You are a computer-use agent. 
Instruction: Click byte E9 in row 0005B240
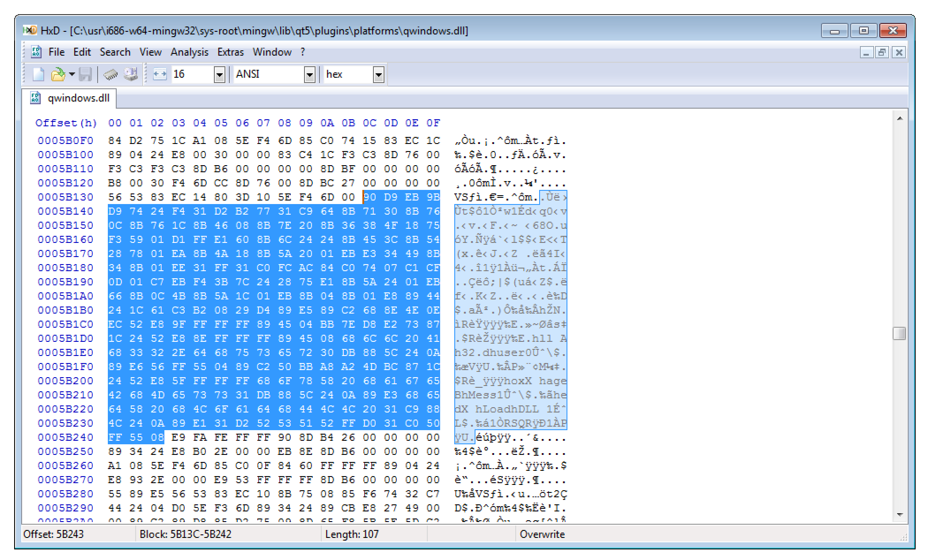(x=179, y=438)
